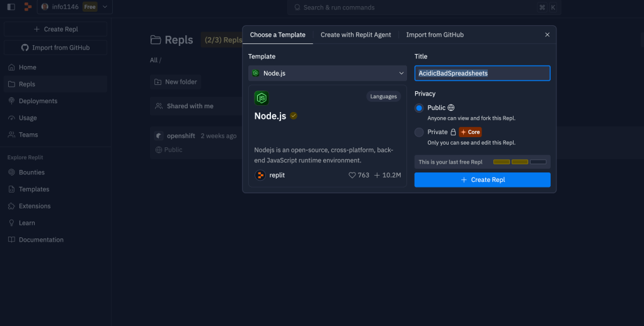644x326 pixels.
Task: Click the Node.js logo in template card
Action: point(262,98)
